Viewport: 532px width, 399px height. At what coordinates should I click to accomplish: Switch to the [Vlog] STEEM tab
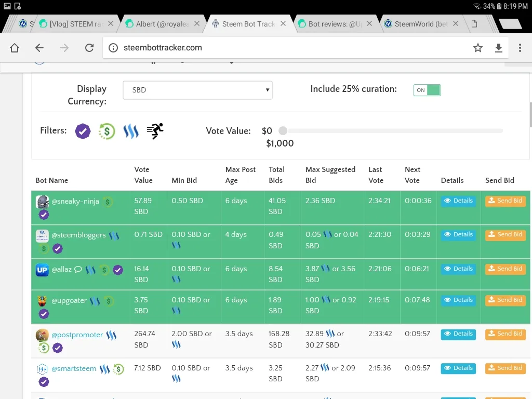tap(76, 24)
